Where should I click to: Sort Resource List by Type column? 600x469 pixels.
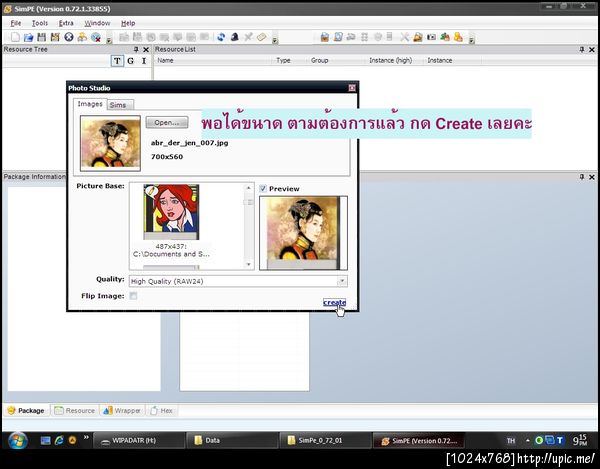click(291, 60)
